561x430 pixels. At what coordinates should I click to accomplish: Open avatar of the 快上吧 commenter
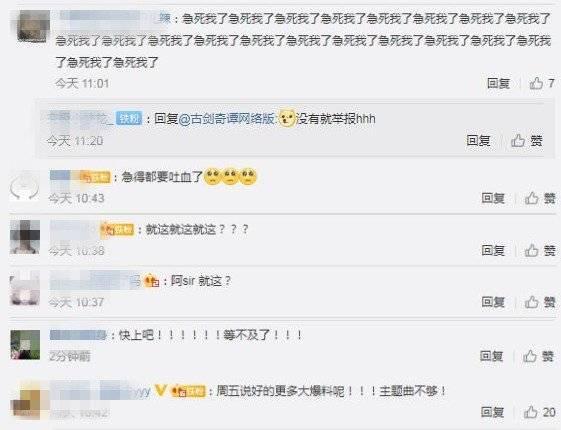(25, 345)
